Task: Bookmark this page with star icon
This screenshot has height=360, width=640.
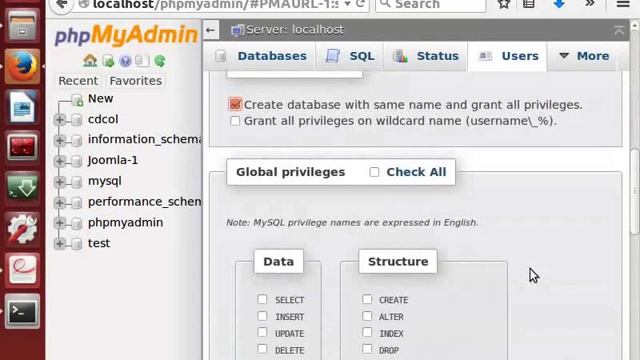Action: 504,4
